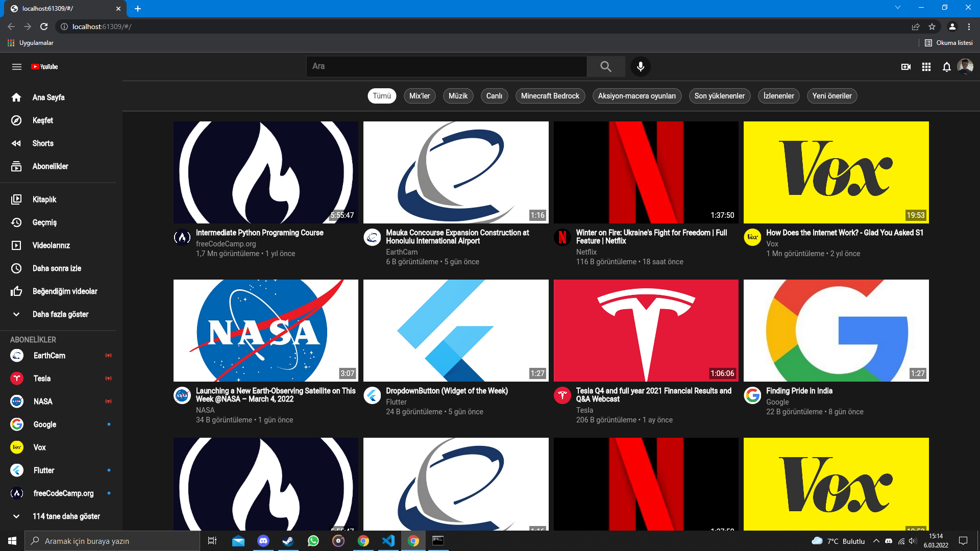Open Visual Studio Code from the taskbar
Screen dimensions: 980x551
tap(388, 541)
